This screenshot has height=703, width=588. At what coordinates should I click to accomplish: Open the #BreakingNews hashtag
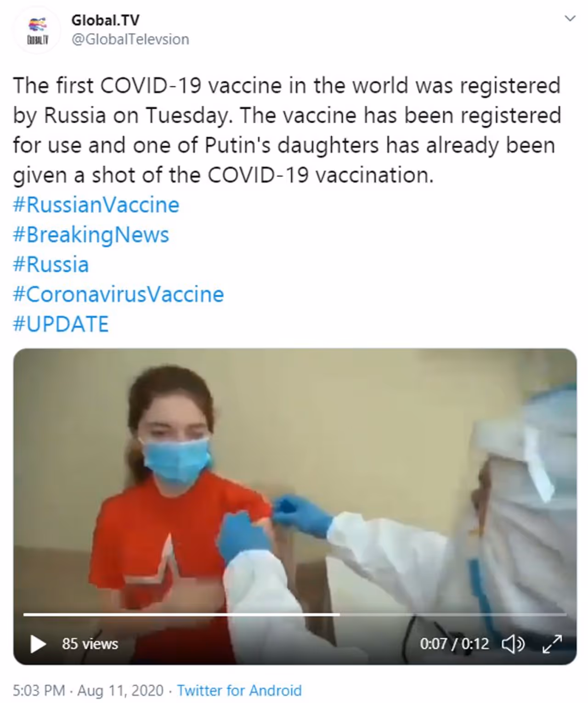91,235
